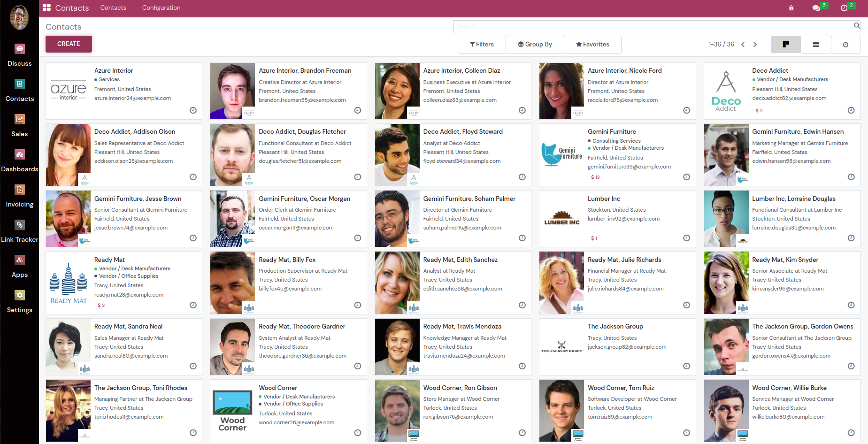The image size is (868, 444).
Task: Expand the Group By dropdown
Action: tap(535, 45)
